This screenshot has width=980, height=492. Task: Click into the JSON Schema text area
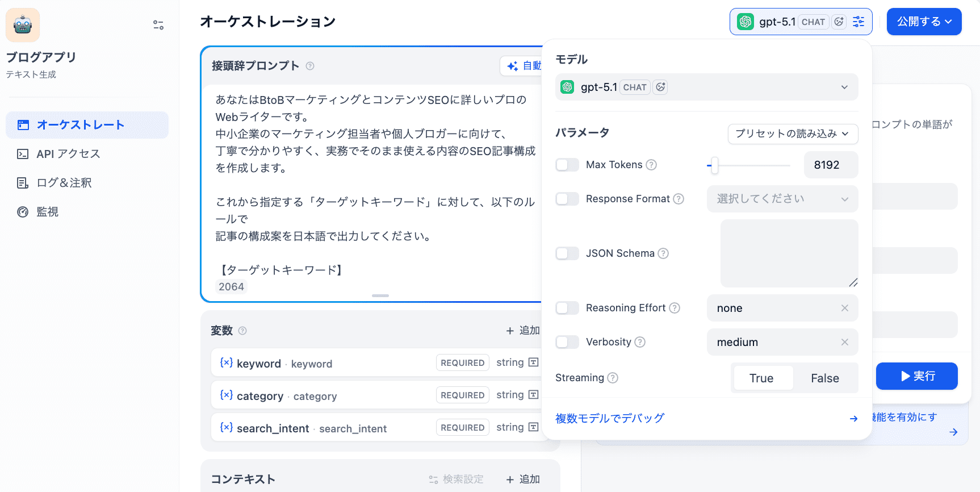pos(789,253)
